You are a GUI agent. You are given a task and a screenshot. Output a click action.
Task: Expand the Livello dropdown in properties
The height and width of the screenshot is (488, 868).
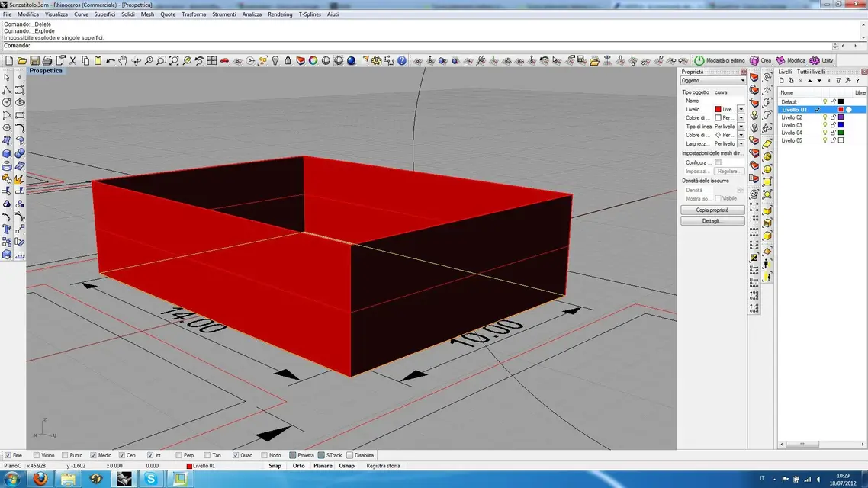(x=741, y=110)
